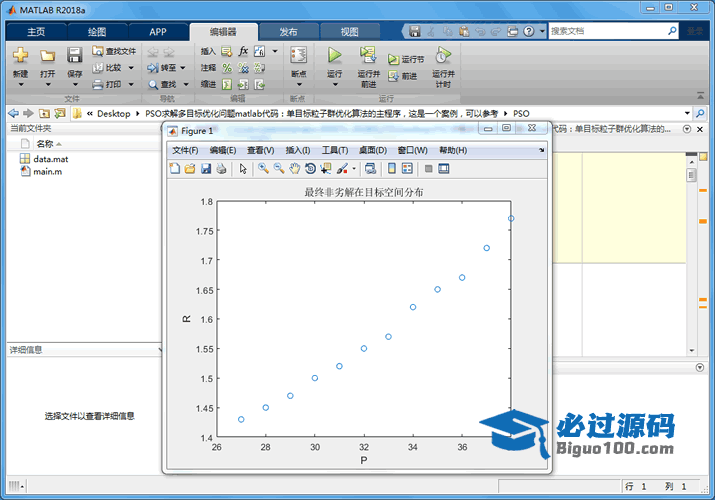Click the Run and Advance (运行并前进) icon
715x500 pixels.
tap(368, 55)
